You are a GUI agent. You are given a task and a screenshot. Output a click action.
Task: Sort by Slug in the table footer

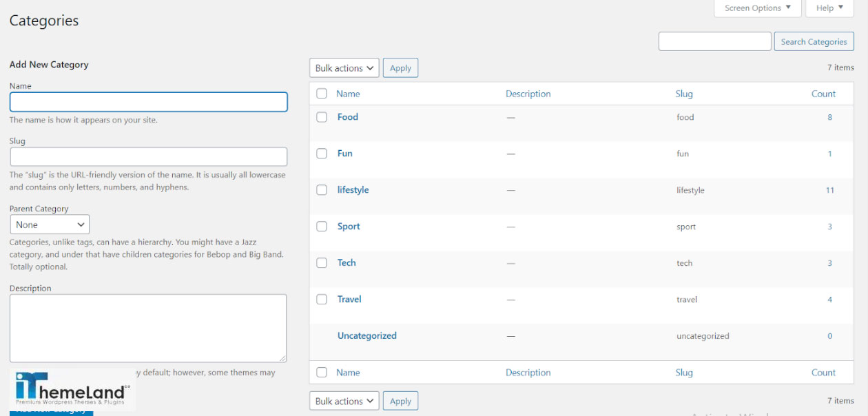pos(684,373)
